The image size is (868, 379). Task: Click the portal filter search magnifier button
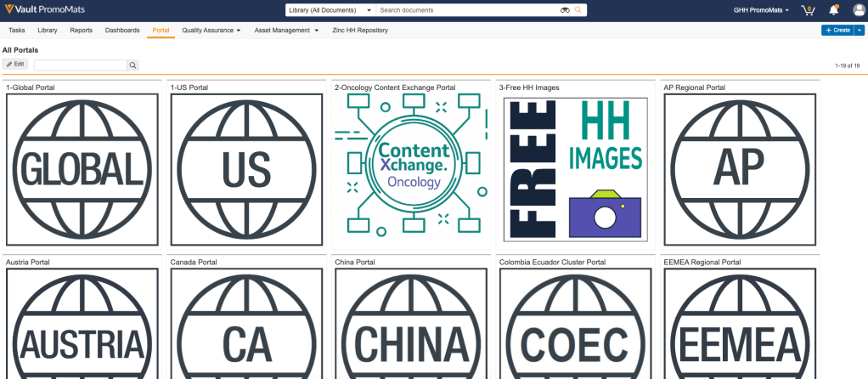click(132, 65)
